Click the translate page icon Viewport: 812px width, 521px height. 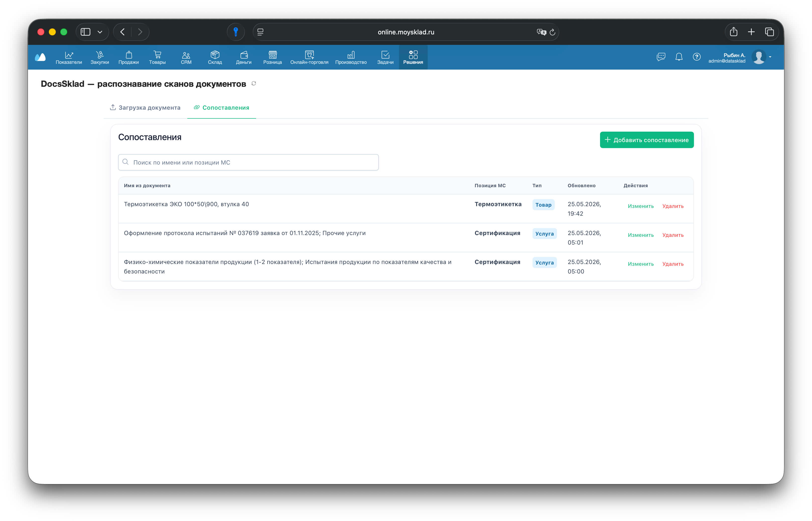[541, 32]
